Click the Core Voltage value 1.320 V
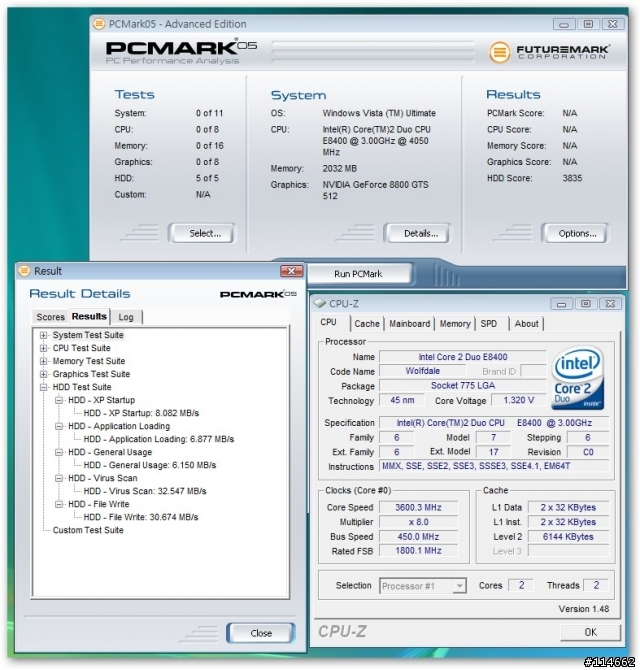 pos(519,400)
